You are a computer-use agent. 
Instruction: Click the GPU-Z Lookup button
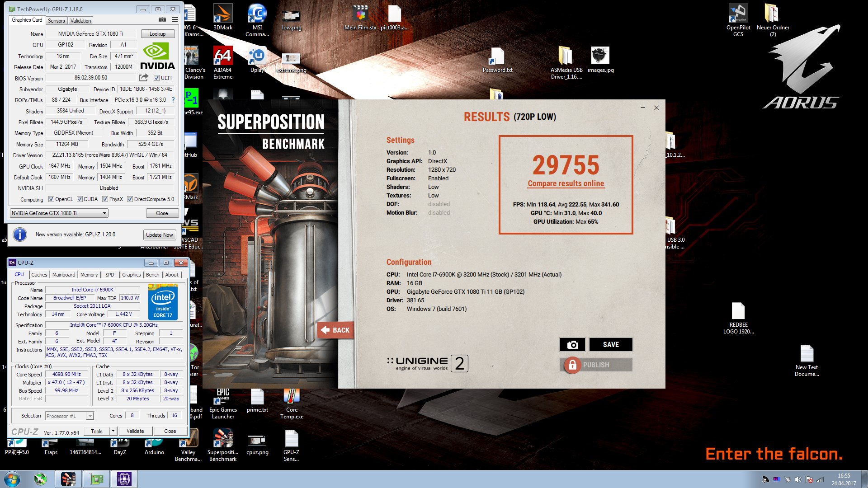(x=157, y=34)
